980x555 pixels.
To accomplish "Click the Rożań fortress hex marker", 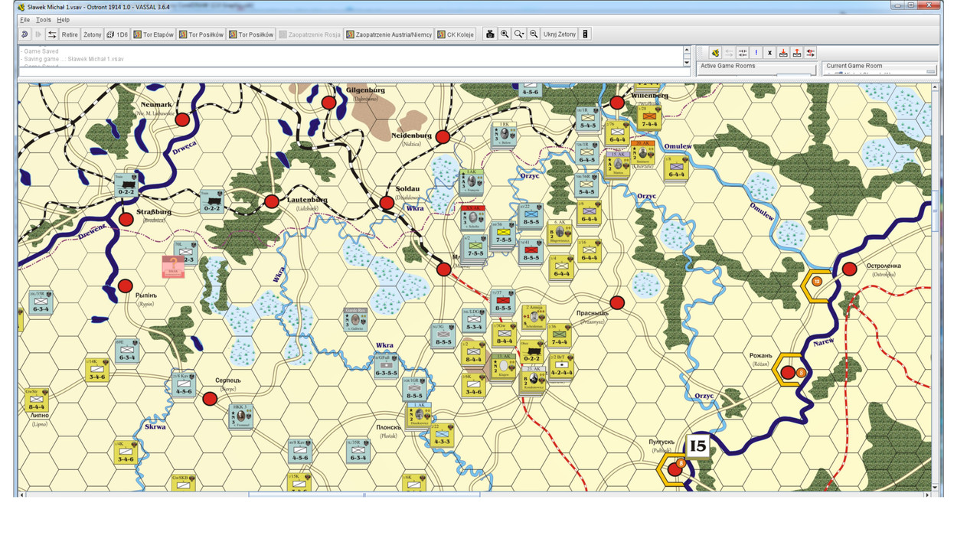I will pos(789,371).
